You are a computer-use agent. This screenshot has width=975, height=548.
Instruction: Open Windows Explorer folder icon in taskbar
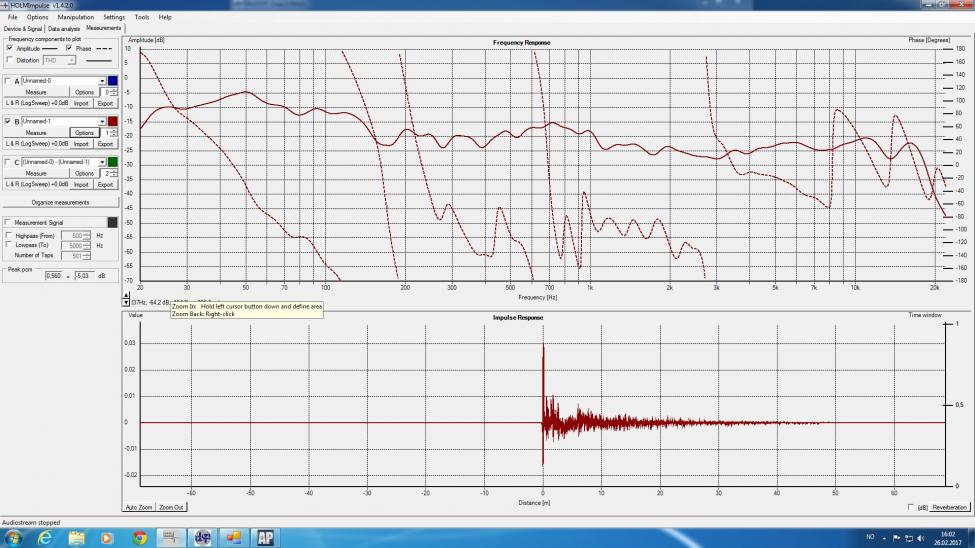tap(76, 537)
